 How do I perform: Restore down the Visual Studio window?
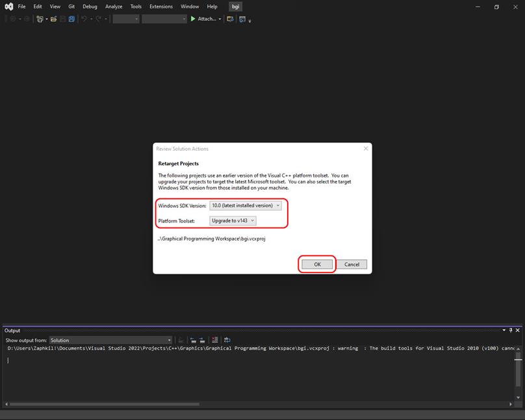click(496, 7)
